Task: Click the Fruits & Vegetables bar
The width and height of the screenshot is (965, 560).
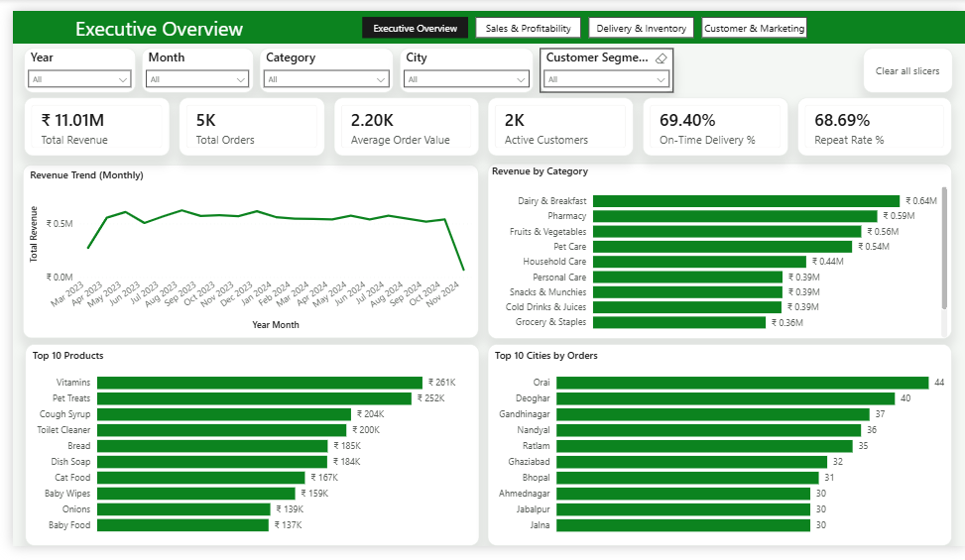Action: click(x=727, y=231)
